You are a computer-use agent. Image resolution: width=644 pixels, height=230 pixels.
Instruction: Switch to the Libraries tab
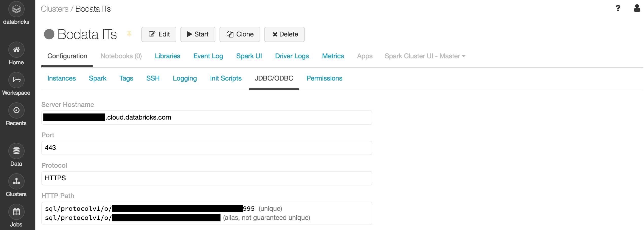tap(167, 56)
